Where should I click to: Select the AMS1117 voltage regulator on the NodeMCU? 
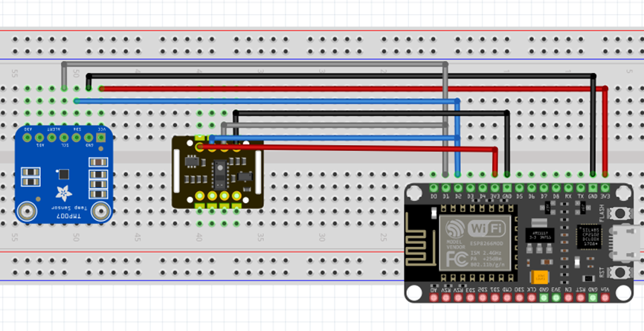[539, 235]
